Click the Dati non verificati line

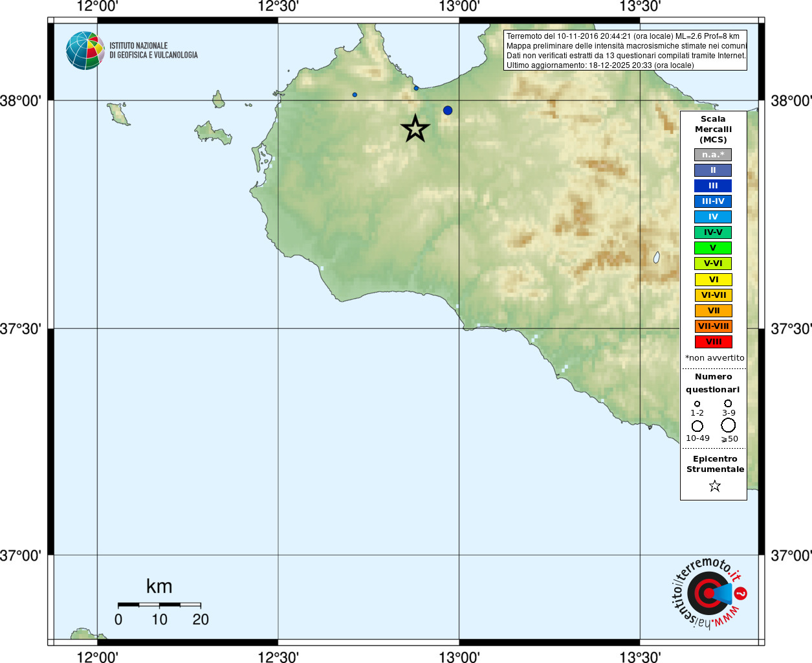click(x=626, y=56)
